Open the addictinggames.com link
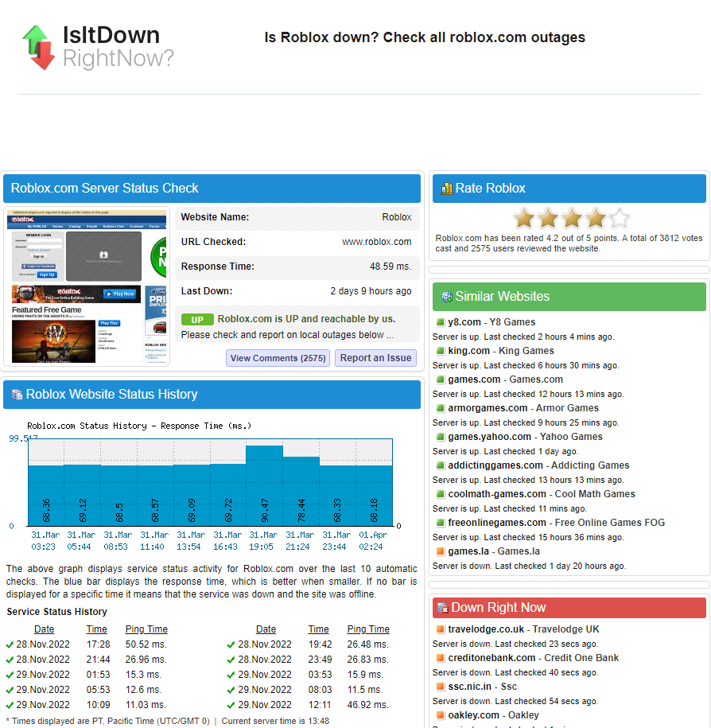 point(495,465)
